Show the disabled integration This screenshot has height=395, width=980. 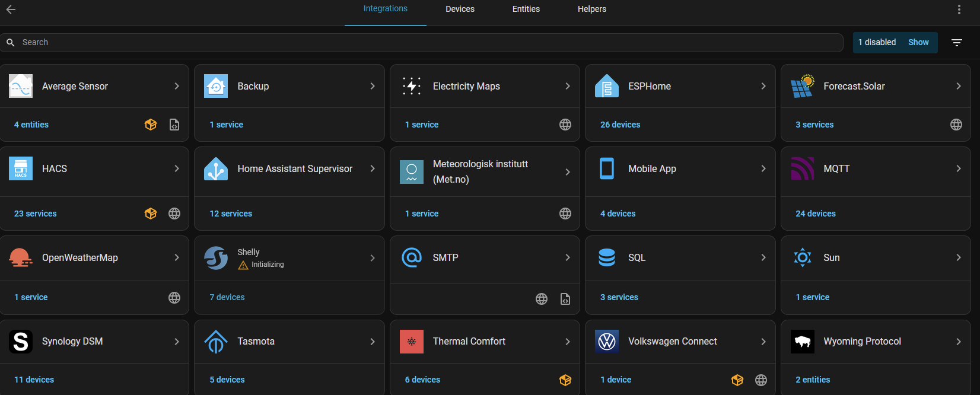[x=918, y=42]
